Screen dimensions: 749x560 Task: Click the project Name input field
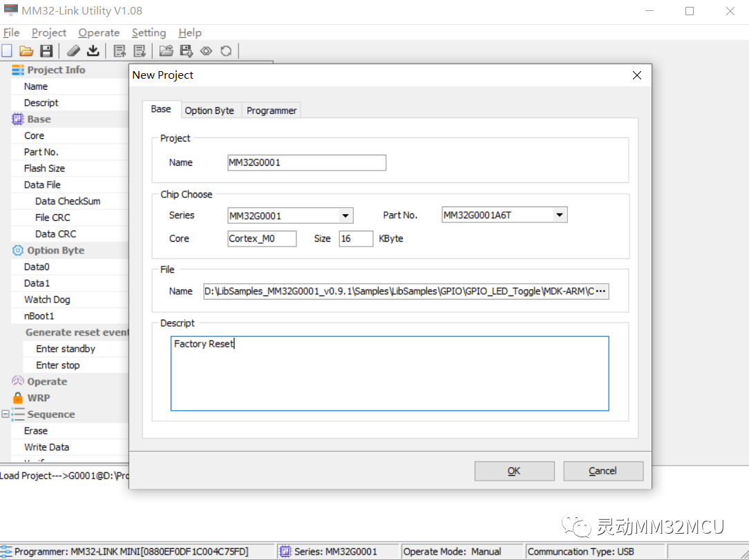[307, 163]
